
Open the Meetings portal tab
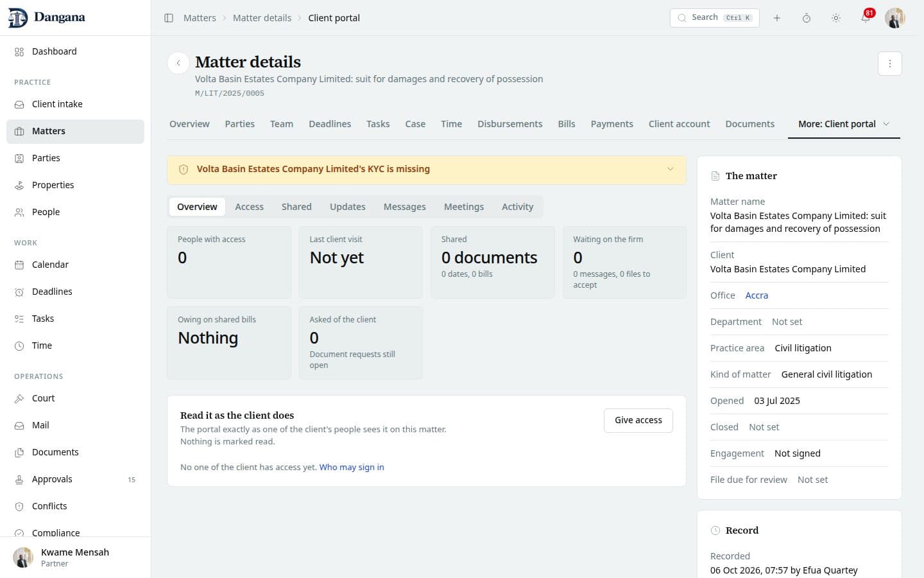coord(464,207)
